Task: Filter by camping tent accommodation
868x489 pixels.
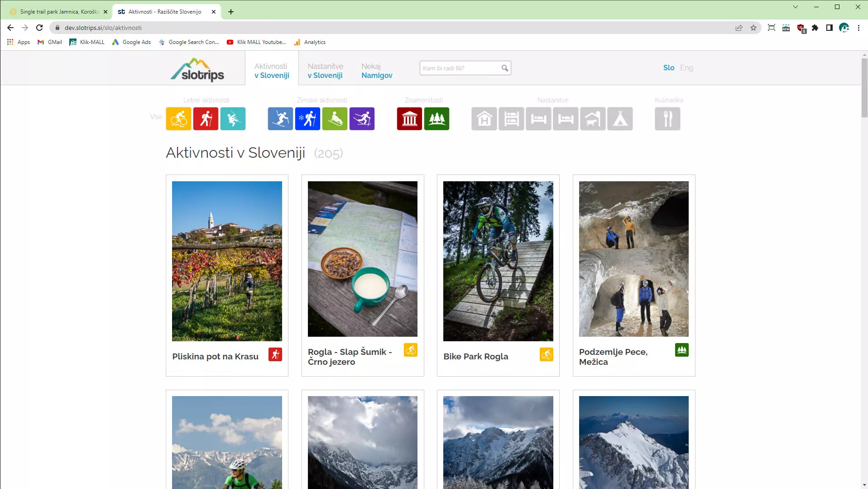Action: tap(620, 119)
